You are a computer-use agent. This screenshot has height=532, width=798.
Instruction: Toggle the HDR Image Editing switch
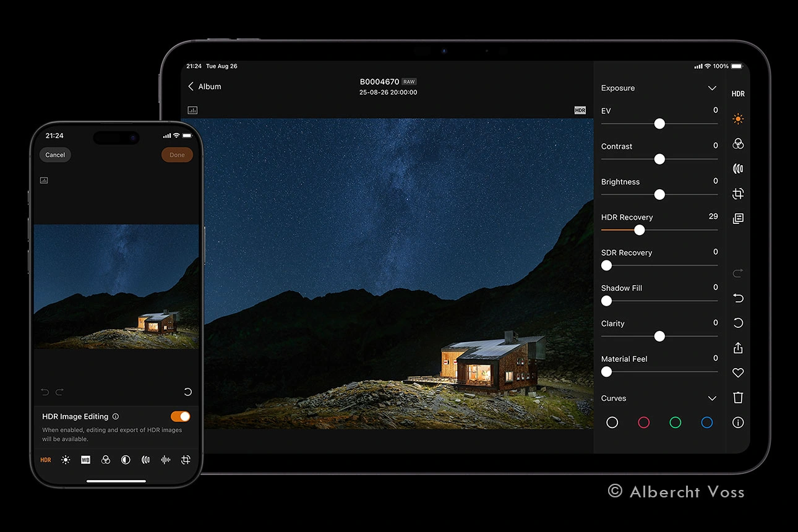[x=180, y=416]
